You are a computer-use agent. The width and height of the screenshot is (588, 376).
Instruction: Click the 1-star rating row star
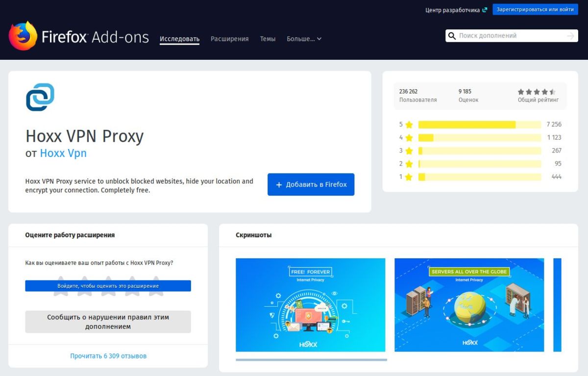click(x=409, y=176)
